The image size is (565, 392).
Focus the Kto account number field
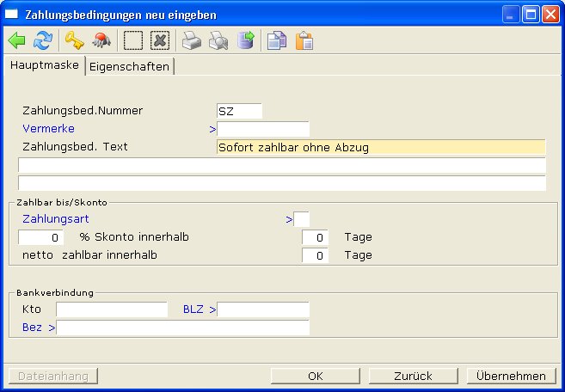112,309
